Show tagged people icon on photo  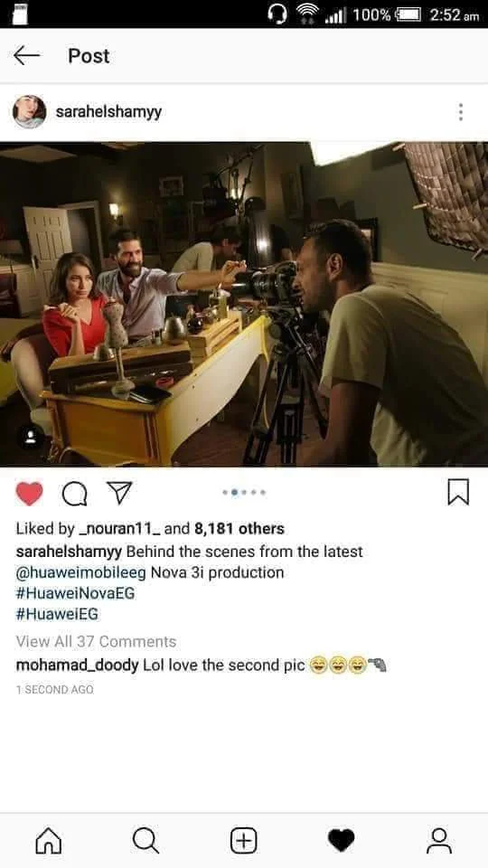[31, 438]
